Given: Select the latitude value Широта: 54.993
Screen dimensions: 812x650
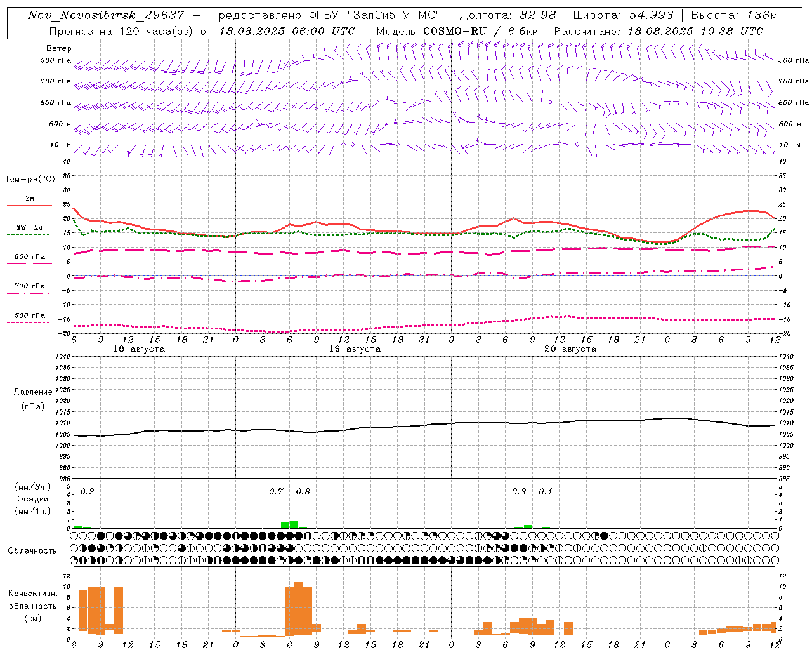Looking at the screenshot, I should [623, 15].
